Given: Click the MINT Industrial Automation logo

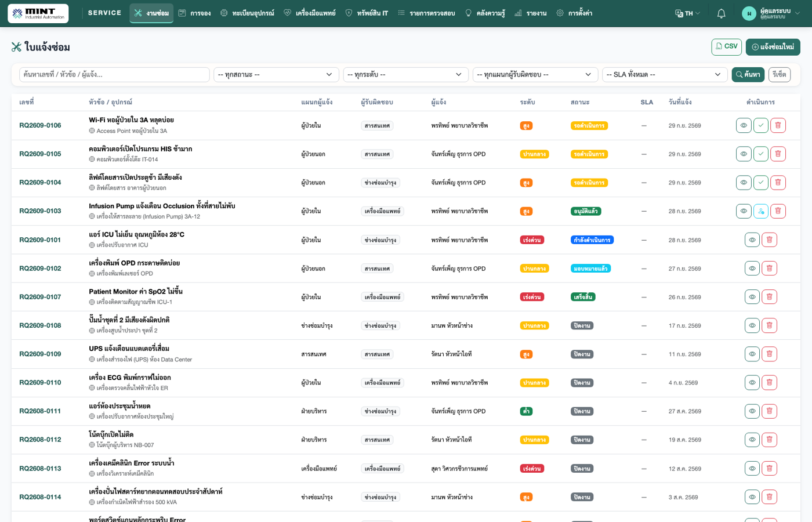Looking at the screenshot, I should [38, 13].
